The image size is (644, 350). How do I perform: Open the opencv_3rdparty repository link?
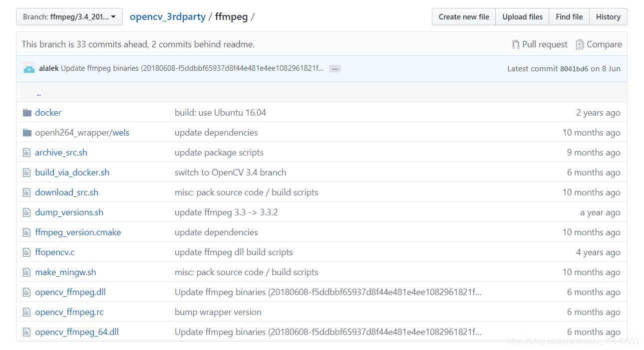click(x=168, y=17)
